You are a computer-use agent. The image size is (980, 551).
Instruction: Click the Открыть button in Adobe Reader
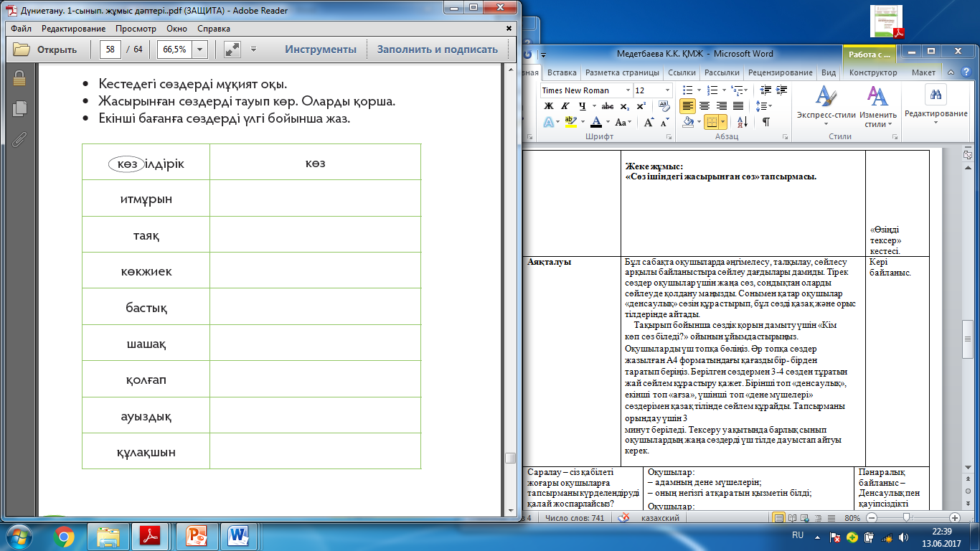click(45, 50)
